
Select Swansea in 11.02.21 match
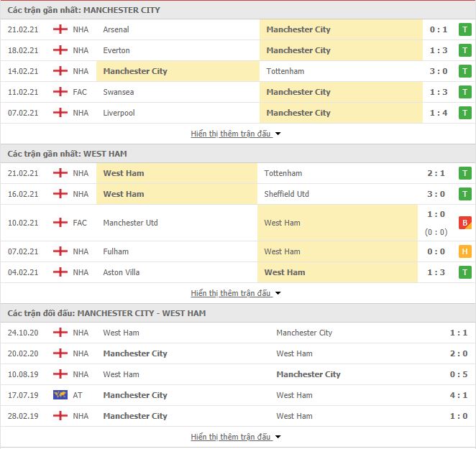coord(119,92)
